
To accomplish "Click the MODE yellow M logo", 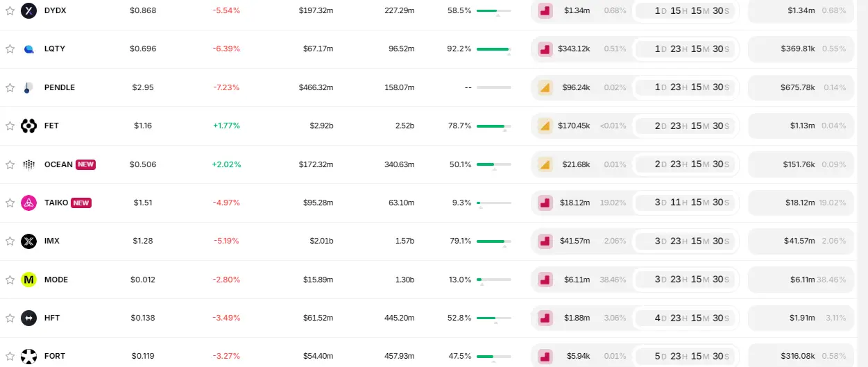I will (x=28, y=280).
